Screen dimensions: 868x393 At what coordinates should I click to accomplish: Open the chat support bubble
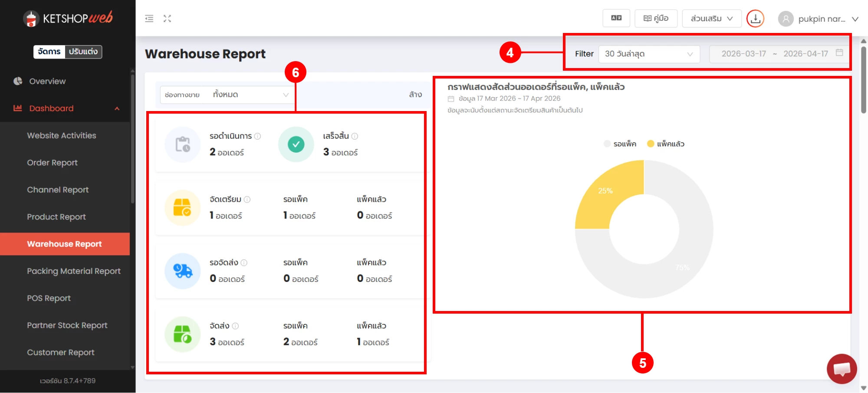click(x=842, y=369)
